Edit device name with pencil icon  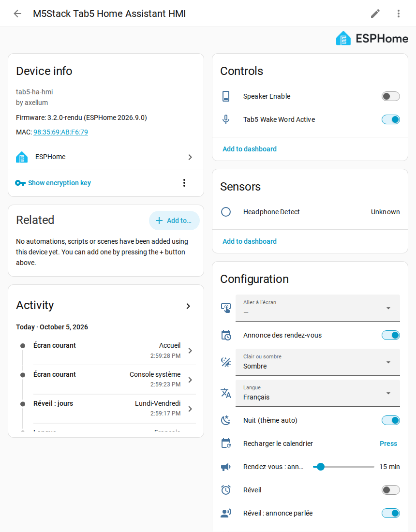coord(375,14)
